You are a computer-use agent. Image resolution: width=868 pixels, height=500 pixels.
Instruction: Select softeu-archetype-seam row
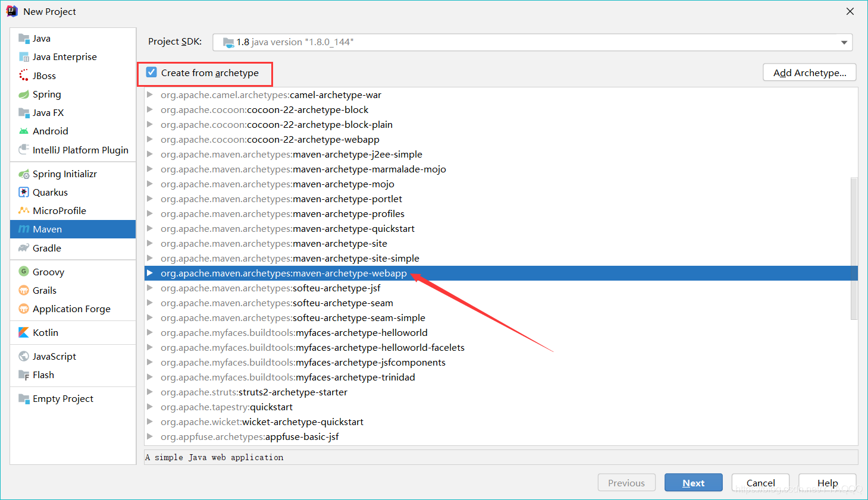pos(501,303)
